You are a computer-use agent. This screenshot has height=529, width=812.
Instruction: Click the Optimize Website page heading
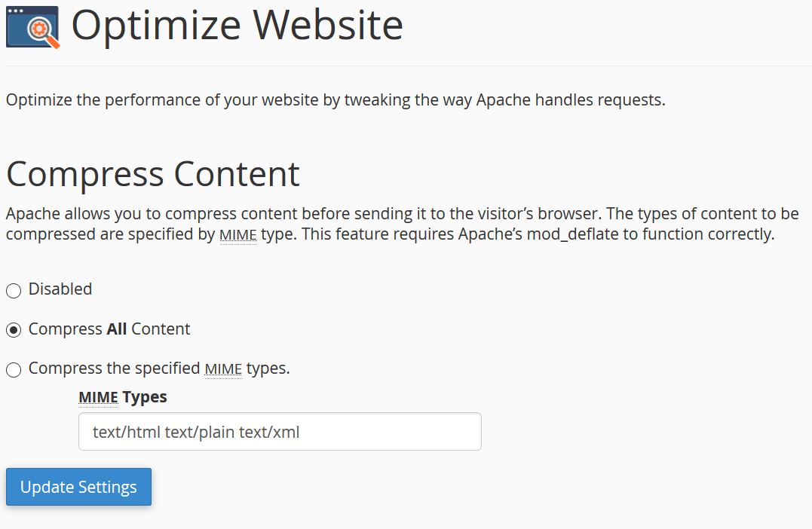[x=237, y=26]
